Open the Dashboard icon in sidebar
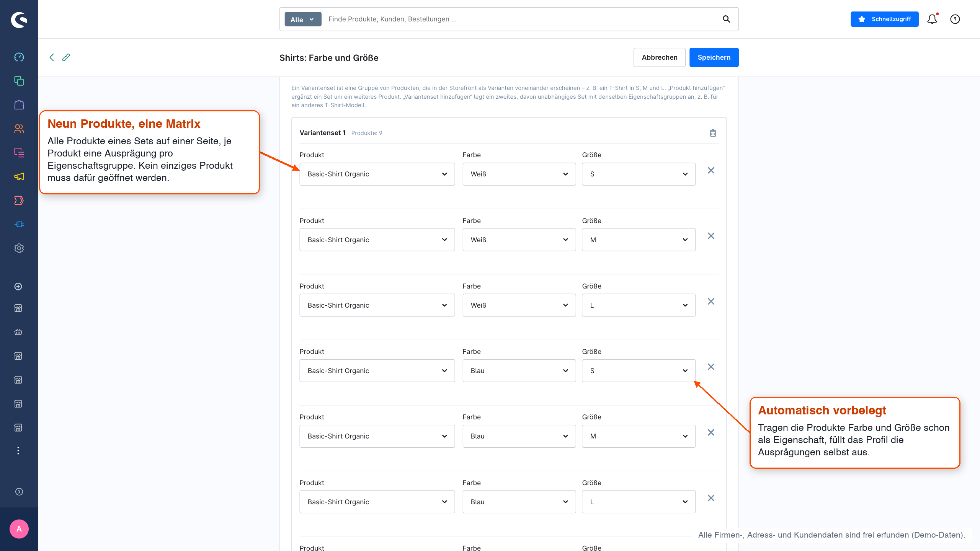The image size is (980, 551). click(19, 57)
